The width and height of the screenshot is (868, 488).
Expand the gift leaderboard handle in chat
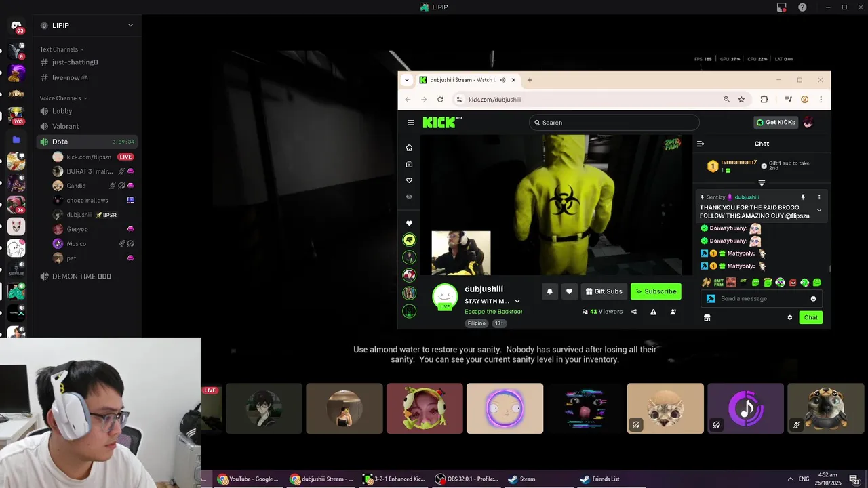tap(762, 183)
